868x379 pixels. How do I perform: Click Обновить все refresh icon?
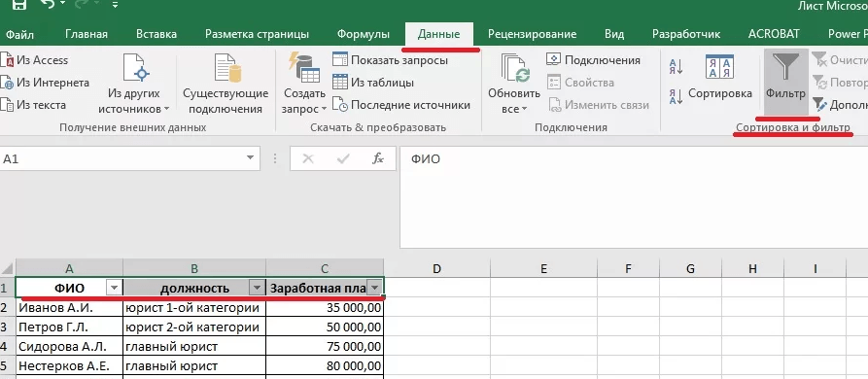[515, 67]
